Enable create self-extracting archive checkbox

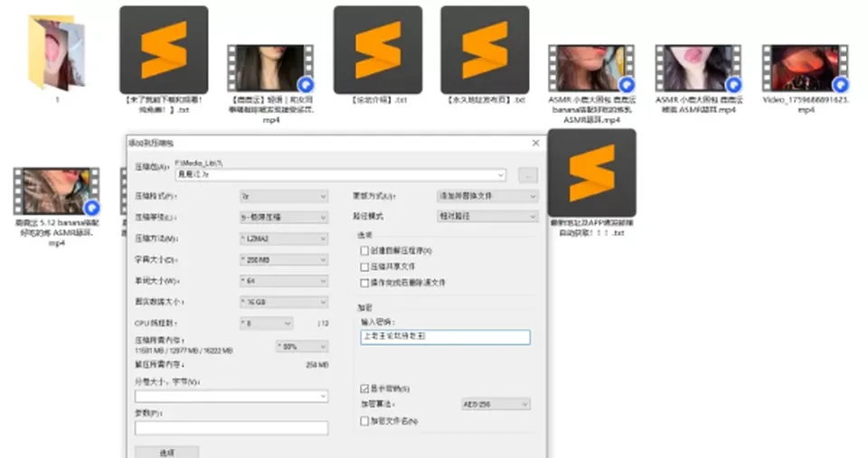pyautogui.click(x=364, y=250)
